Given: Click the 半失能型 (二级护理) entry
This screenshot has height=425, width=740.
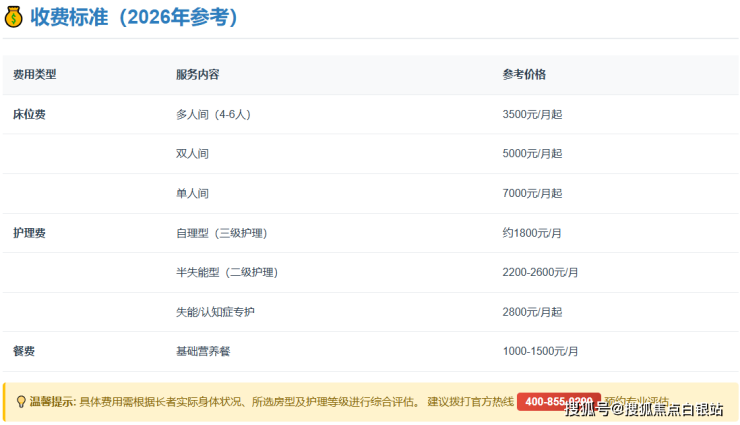Looking at the screenshot, I should (x=226, y=272).
